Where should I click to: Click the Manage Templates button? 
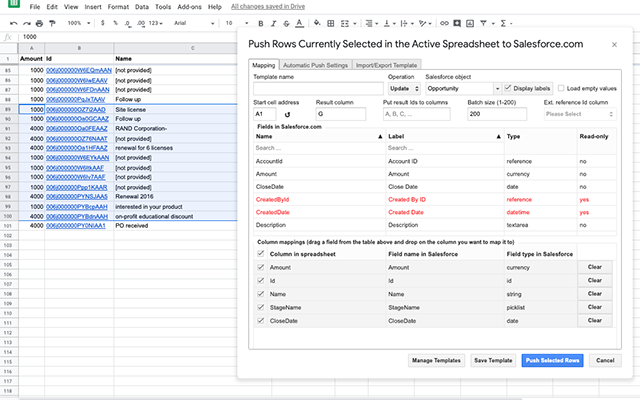[436, 359]
